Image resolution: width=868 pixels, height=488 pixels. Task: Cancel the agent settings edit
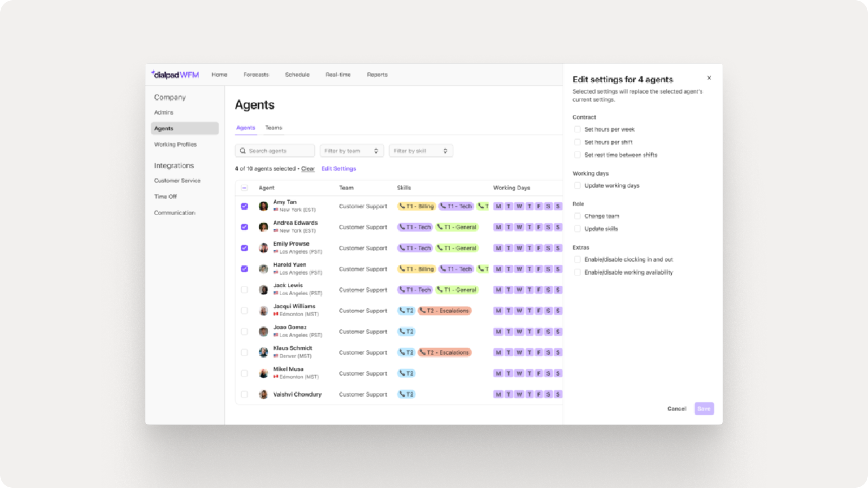click(x=676, y=408)
